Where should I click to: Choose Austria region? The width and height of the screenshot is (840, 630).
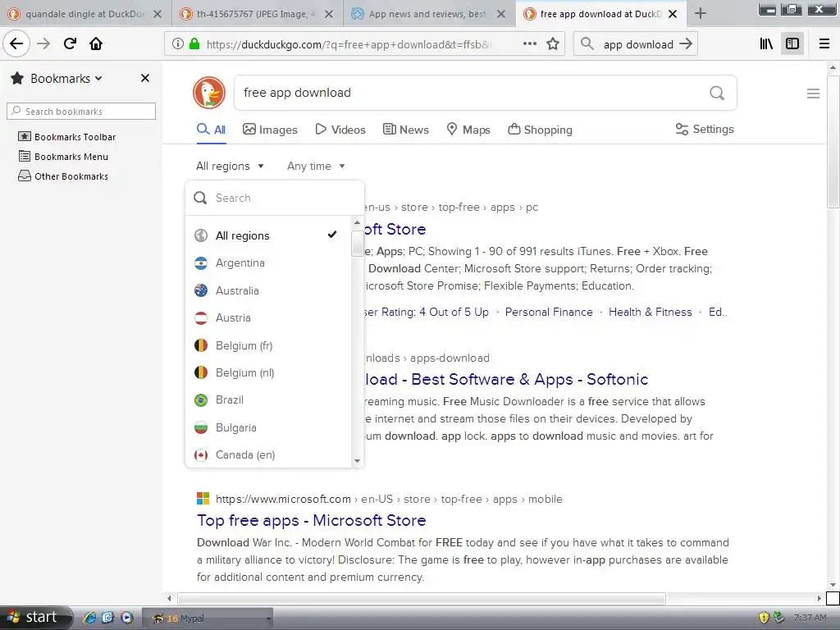coord(268,317)
